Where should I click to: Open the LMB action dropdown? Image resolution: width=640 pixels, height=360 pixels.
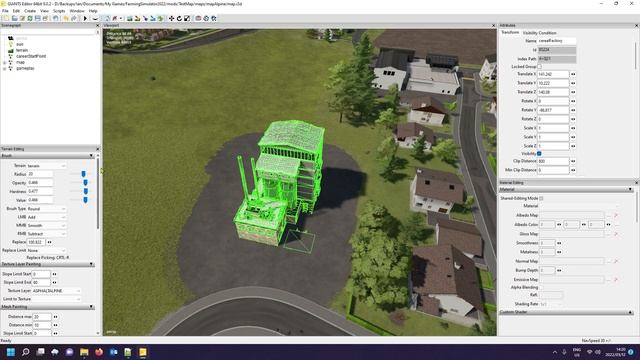pos(46,217)
